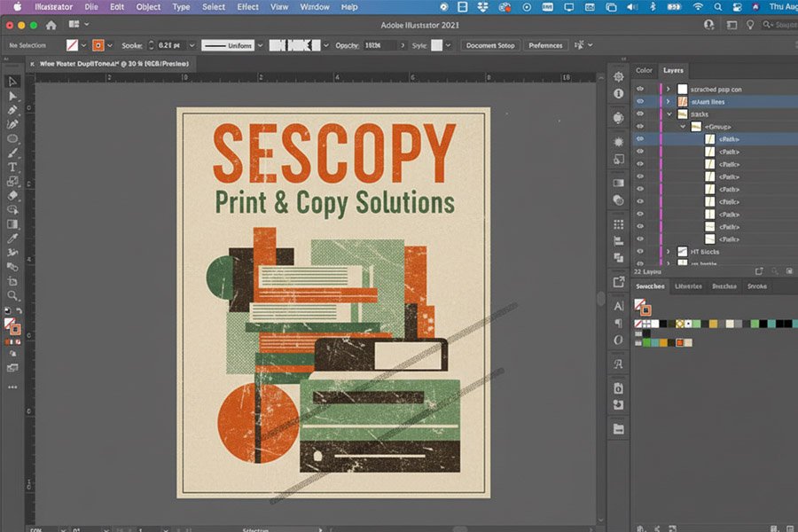Click the Preferences button
Screen dimensions: 798x532
545,45
